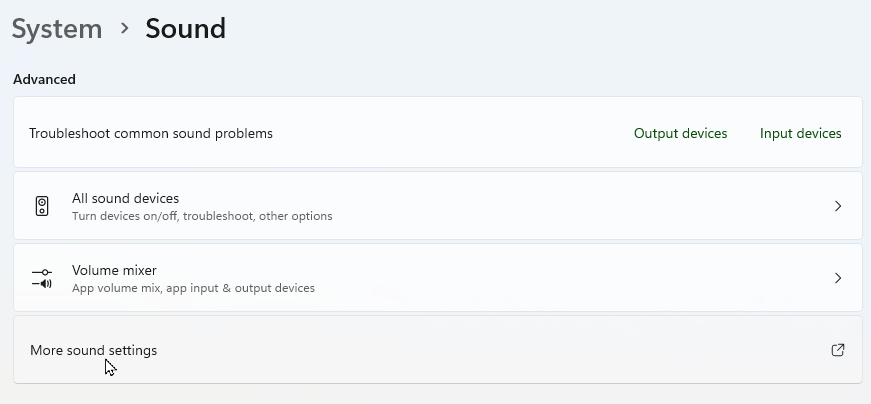Viewport: 871px width, 404px height.
Task: Go back to System in the breadcrumb
Action: point(57,29)
